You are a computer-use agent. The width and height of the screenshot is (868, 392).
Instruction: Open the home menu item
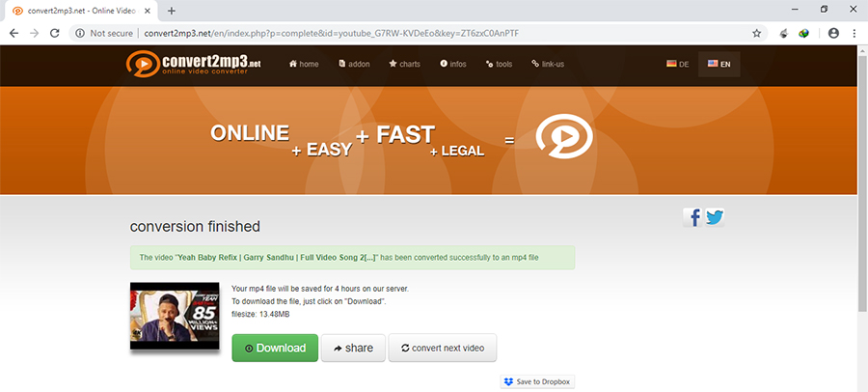point(304,64)
